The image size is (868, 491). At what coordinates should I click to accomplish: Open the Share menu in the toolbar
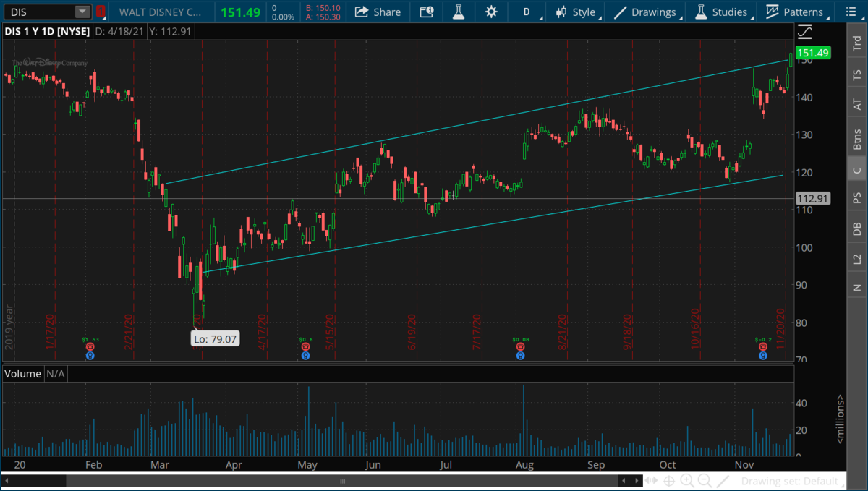coord(377,12)
